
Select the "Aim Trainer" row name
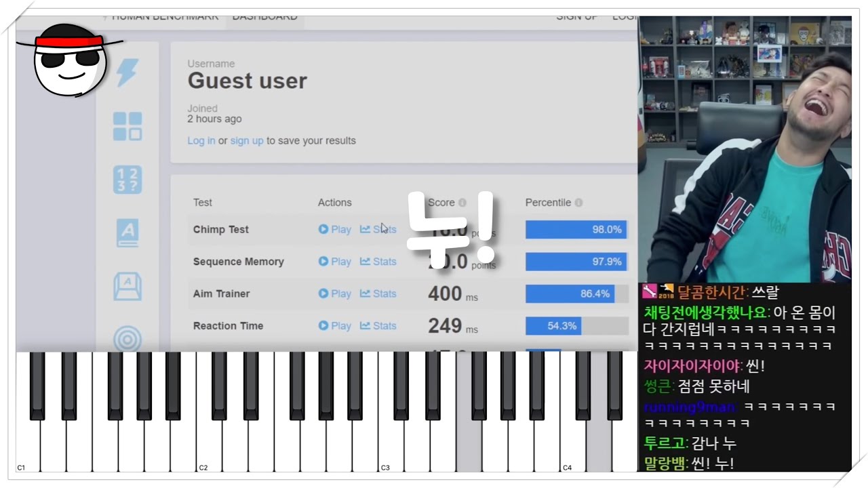click(222, 293)
